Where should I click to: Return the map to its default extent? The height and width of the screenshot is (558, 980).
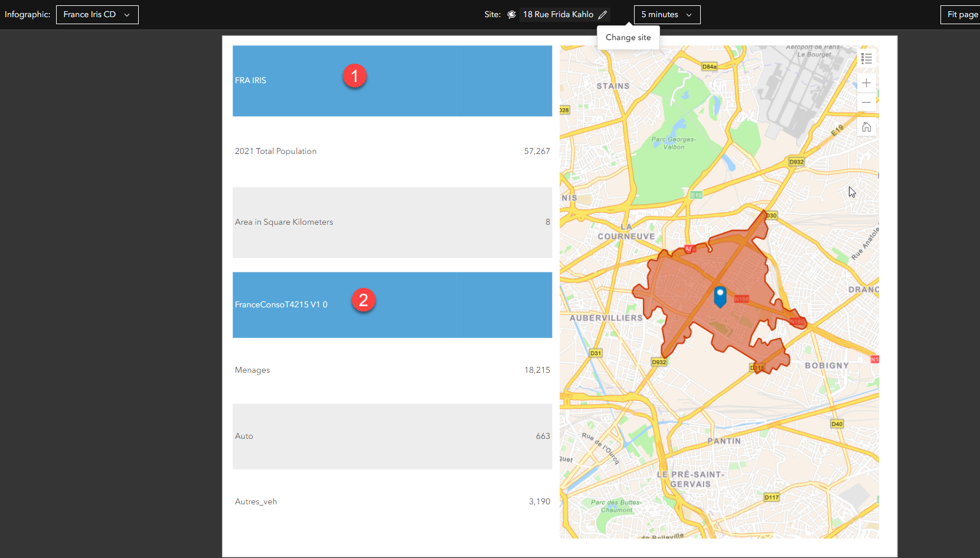[867, 126]
